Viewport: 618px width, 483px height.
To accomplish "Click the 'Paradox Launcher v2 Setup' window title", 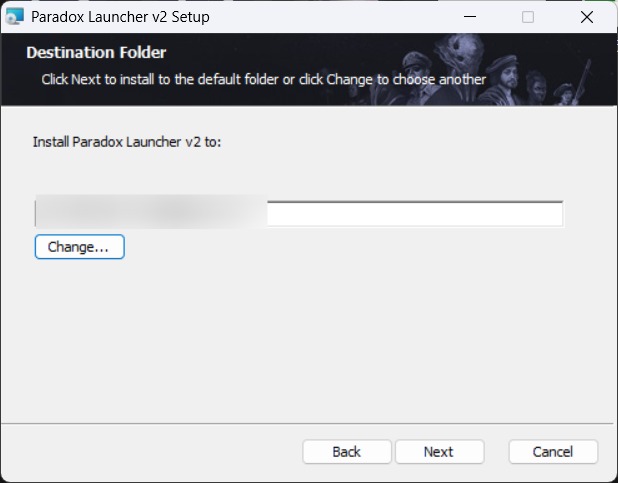I will (x=120, y=17).
